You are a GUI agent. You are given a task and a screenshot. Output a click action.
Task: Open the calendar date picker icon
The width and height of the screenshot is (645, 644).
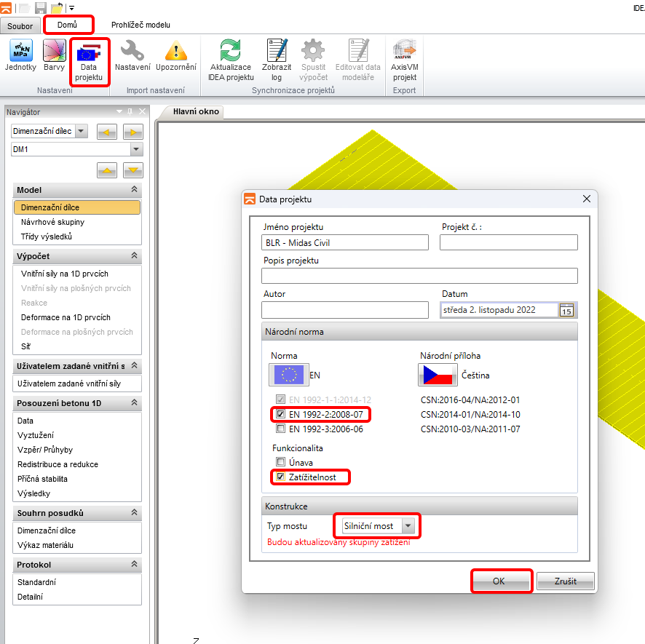[566, 310]
